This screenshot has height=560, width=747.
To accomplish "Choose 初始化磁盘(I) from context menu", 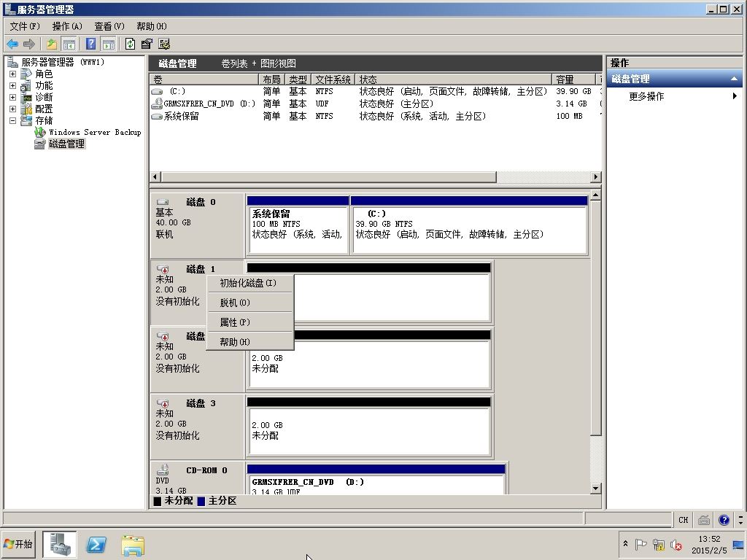I will [250, 284].
